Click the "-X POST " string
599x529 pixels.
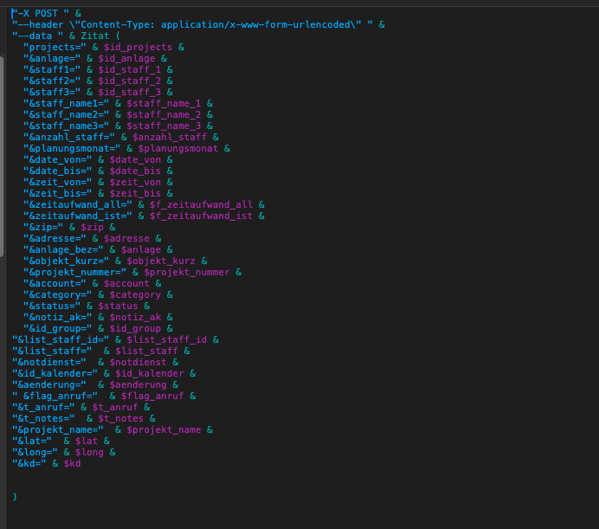pyautogui.click(x=40, y=13)
